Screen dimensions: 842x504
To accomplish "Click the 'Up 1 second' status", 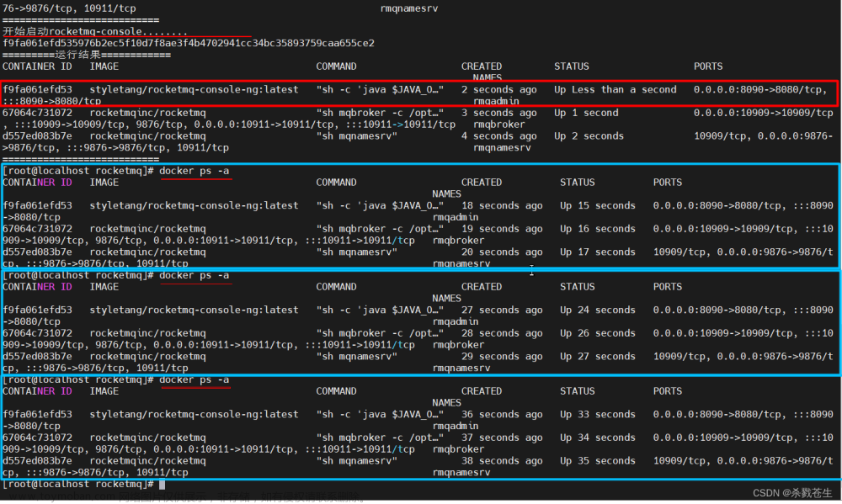I will [586, 113].
